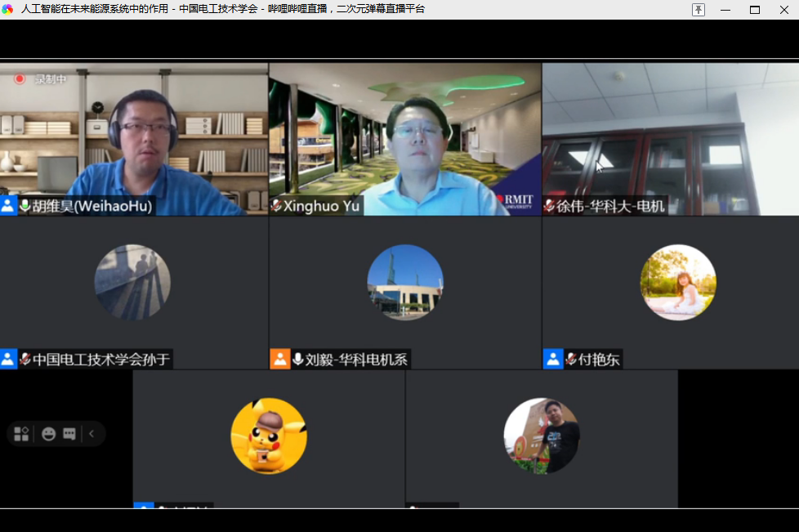Screen dimensions: 799x532
Task: Click the red recording indicator dot
Action: (x=20, y=79)
